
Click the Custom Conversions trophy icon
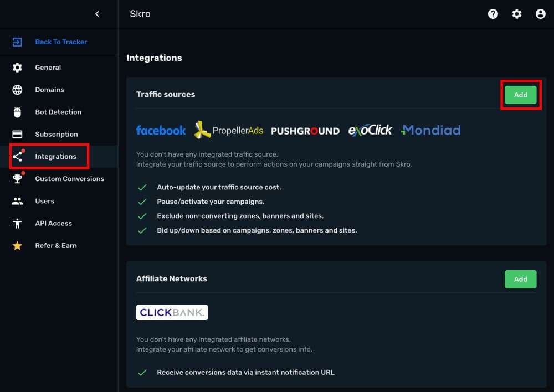(x=17, y=179)
